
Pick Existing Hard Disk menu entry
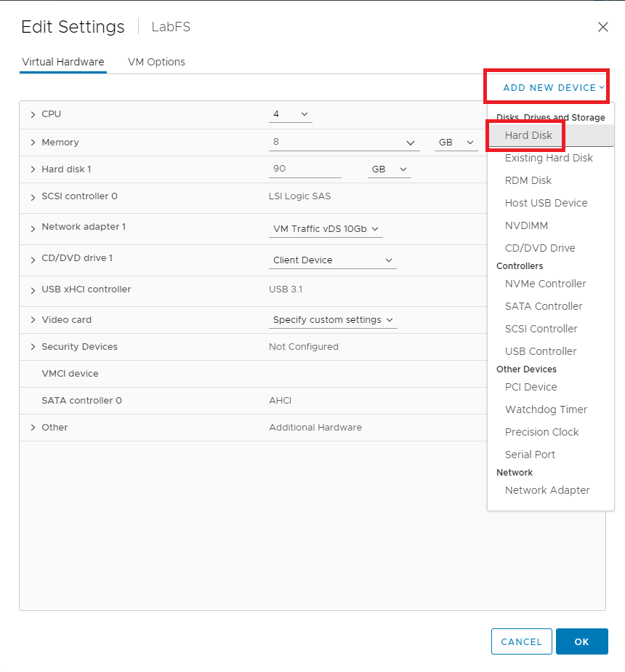click(549, 158)
